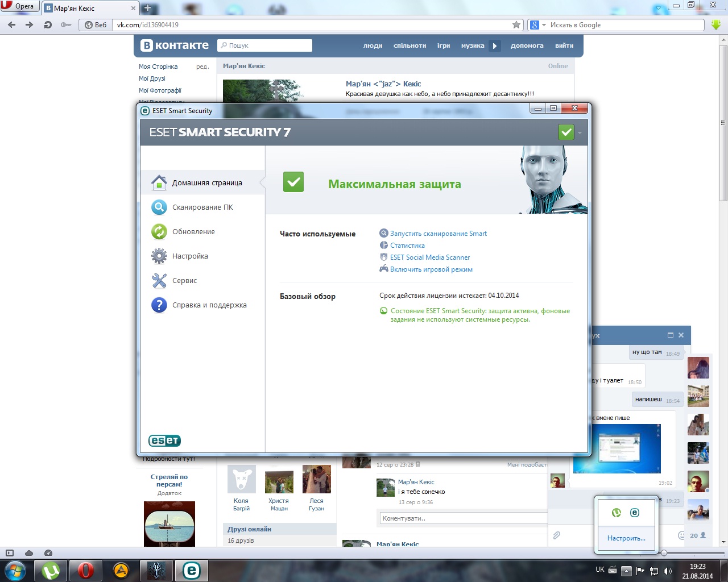Open the Обновление green refresh icon

(x=159, y=231)
